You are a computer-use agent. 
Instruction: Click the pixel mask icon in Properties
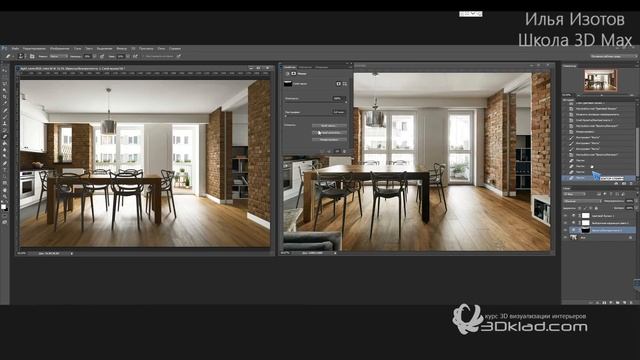click(338, 84)
